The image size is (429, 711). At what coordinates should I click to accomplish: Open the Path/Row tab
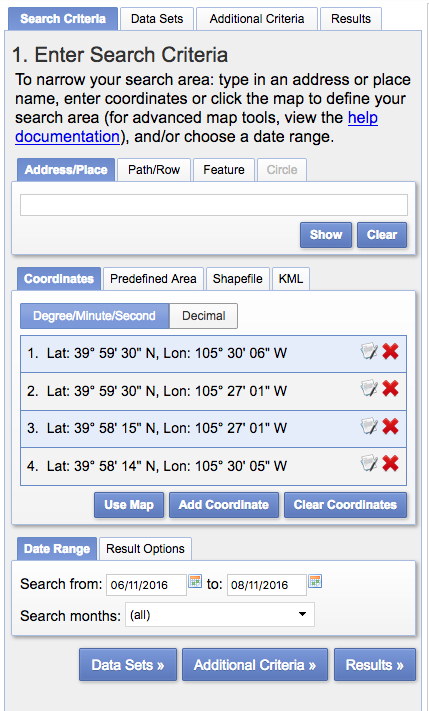154,170
